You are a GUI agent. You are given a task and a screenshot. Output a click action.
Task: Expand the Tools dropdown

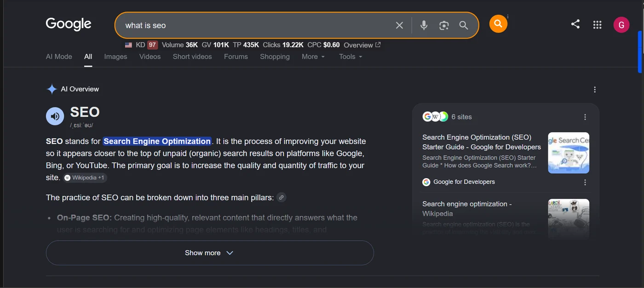pyautogui.click(x=351, y=56)
